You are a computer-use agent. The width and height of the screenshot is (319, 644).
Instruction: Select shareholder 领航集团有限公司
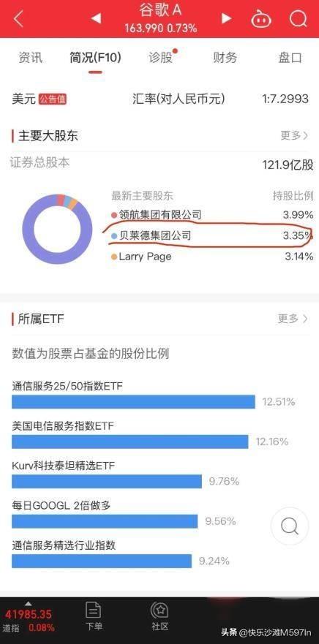coord(160,214)
